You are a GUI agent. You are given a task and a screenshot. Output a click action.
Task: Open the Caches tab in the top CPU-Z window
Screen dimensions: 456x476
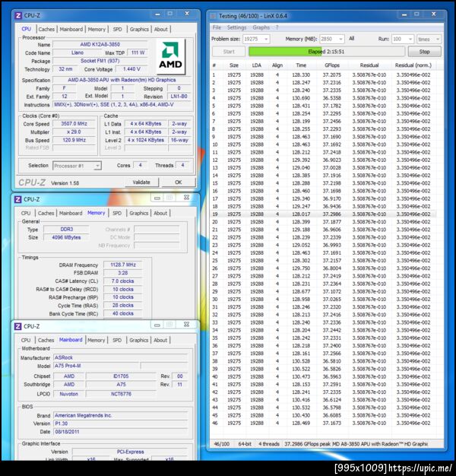(x=46, y=29)
